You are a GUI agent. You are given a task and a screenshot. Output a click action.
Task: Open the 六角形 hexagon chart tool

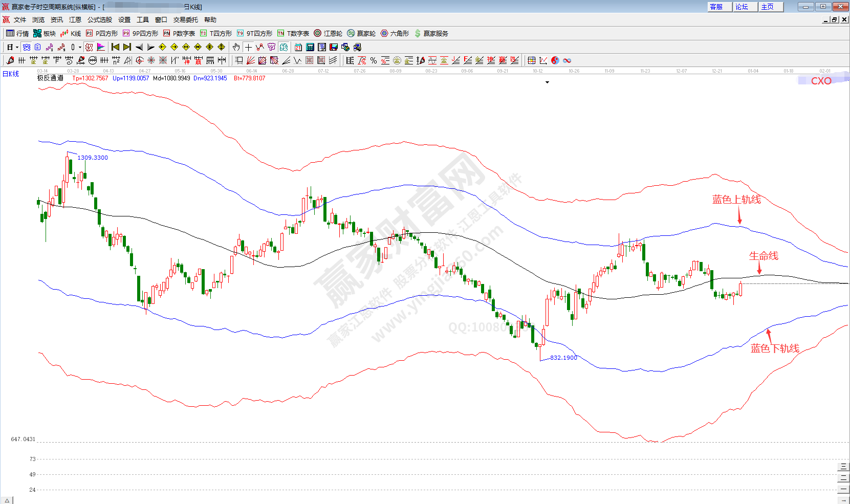tap(395, 33)
